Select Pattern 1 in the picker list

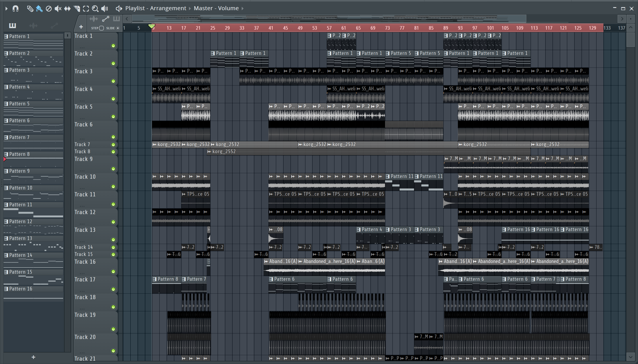pyautogui.click(x=33, y=41)
